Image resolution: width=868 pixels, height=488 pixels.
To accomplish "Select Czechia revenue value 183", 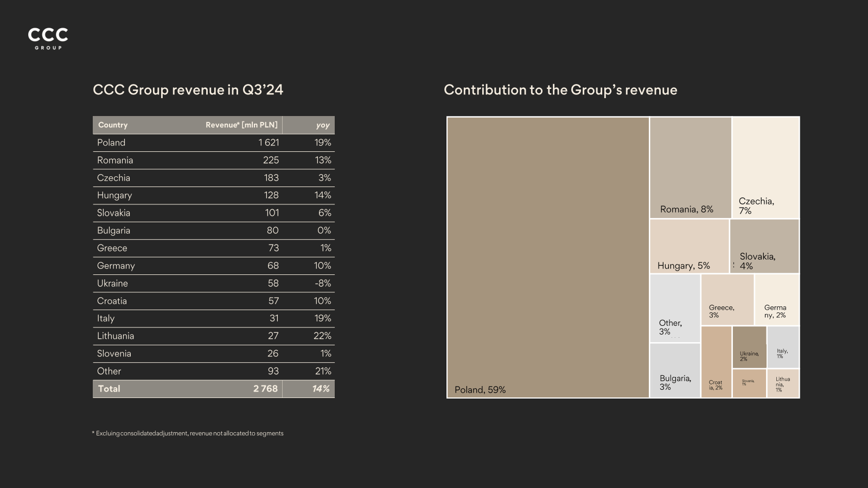I will pos(271,178).
